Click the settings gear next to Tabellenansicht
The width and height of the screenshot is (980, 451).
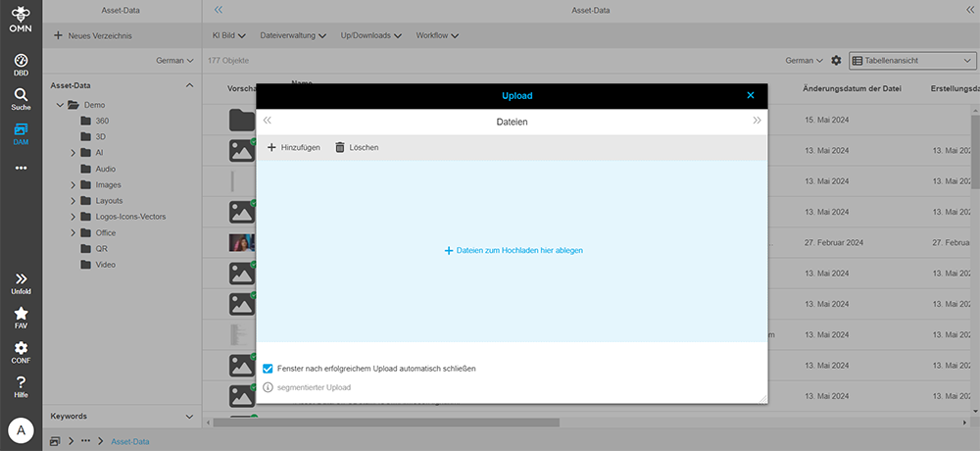pos(836,61)
